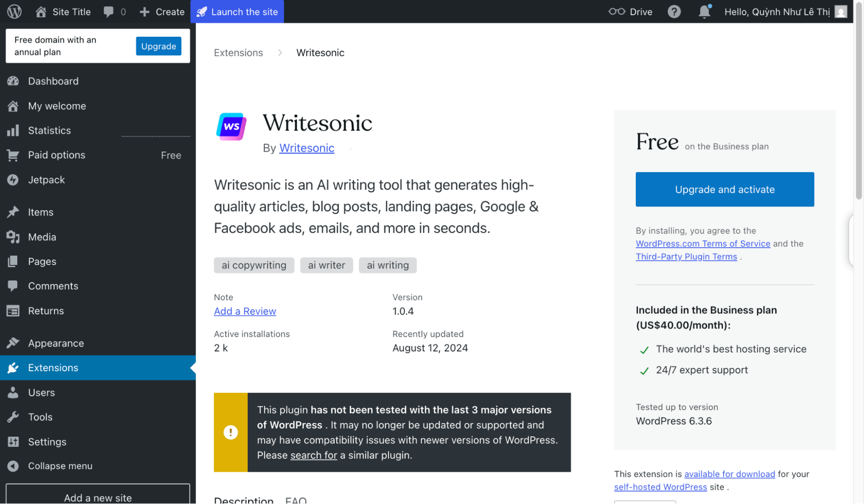This screenshot has height=504, width=864.
Task: Click the My welcome house icon
Action: 13,106
